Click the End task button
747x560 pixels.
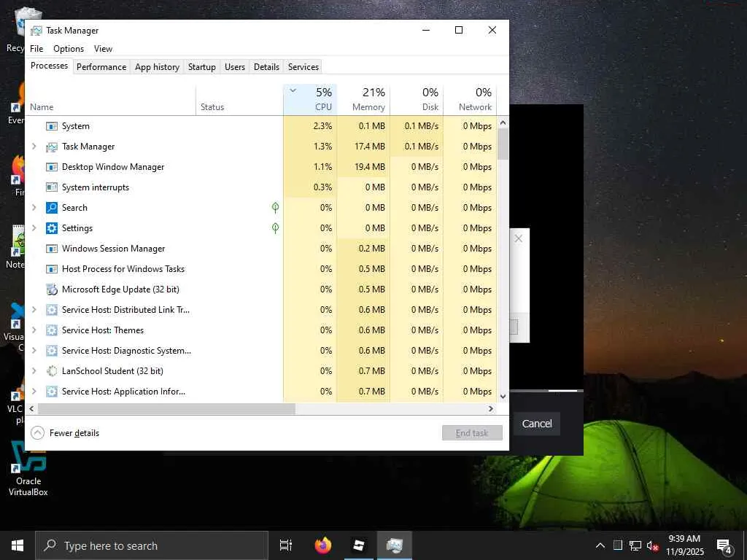(472, 433)
